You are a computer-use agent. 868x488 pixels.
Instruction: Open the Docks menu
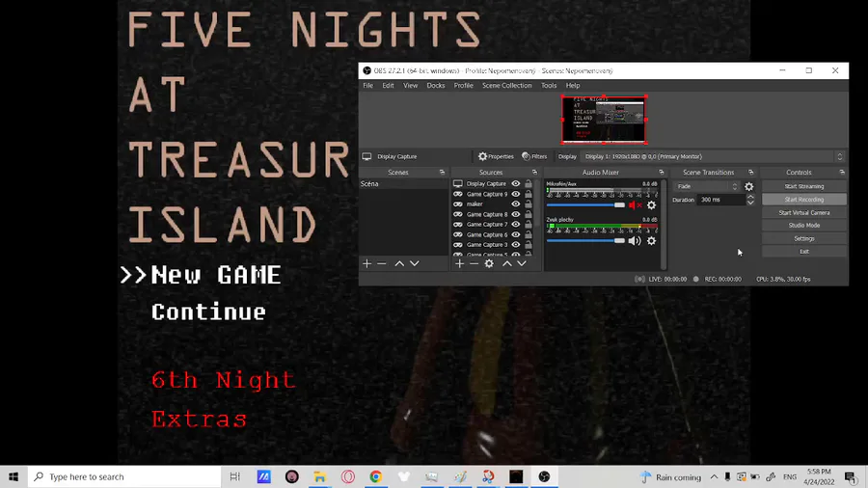coord(436,86)
